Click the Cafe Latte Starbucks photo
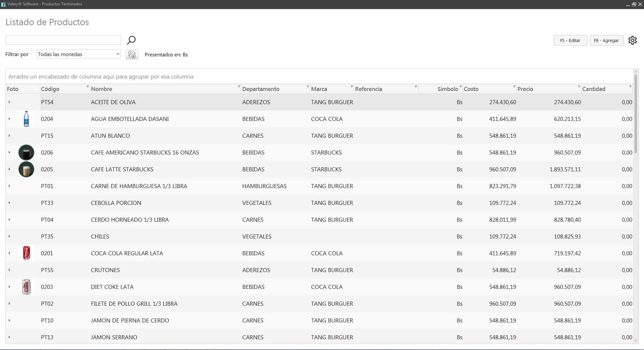Screen dimensions: 644x350 click(x=26, y=169)
